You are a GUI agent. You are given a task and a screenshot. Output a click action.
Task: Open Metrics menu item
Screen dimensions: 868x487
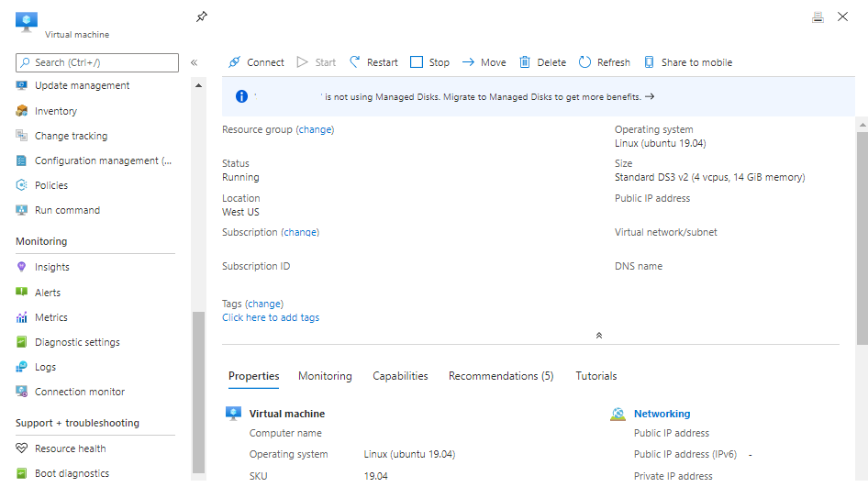(x=51, y=317)
